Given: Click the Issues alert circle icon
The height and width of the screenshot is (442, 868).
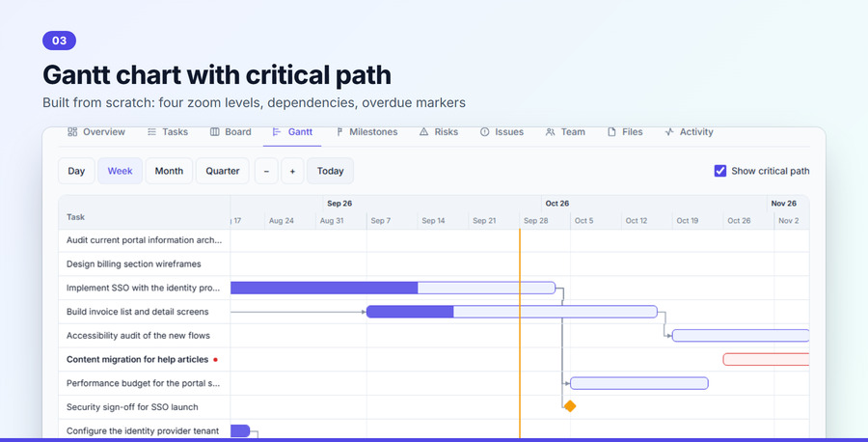Looking at the screenshot, I should point(485,132).
